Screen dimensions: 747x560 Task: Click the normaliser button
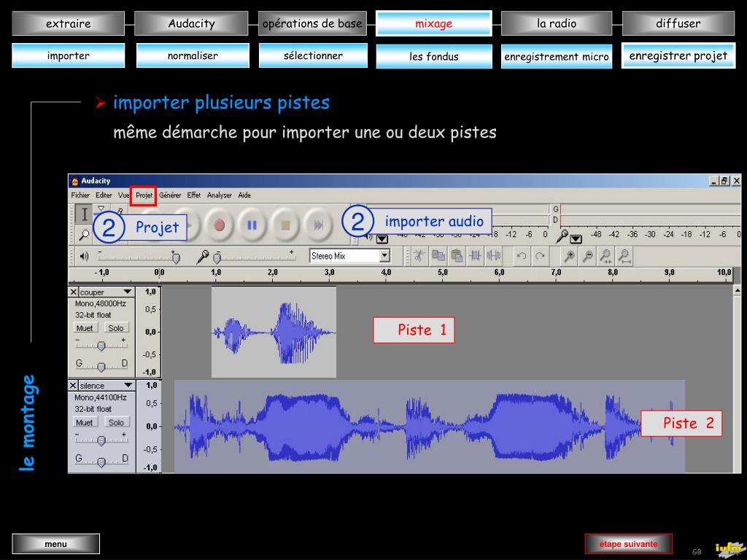(x=193, y=55)
